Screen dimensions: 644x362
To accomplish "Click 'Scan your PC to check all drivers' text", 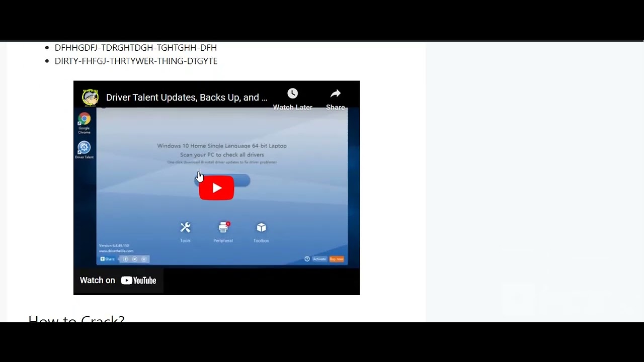I will tap(222, 155).
